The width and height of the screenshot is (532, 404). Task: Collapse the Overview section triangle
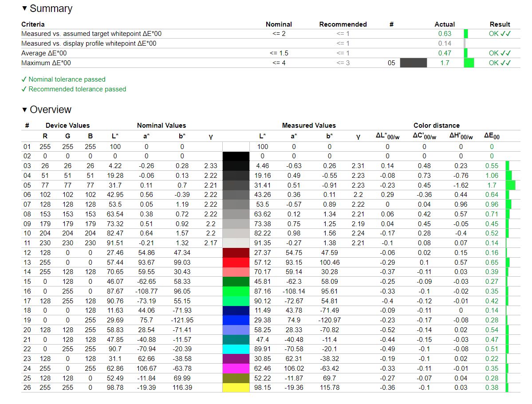pyautogui.click(x=24, y=110)
